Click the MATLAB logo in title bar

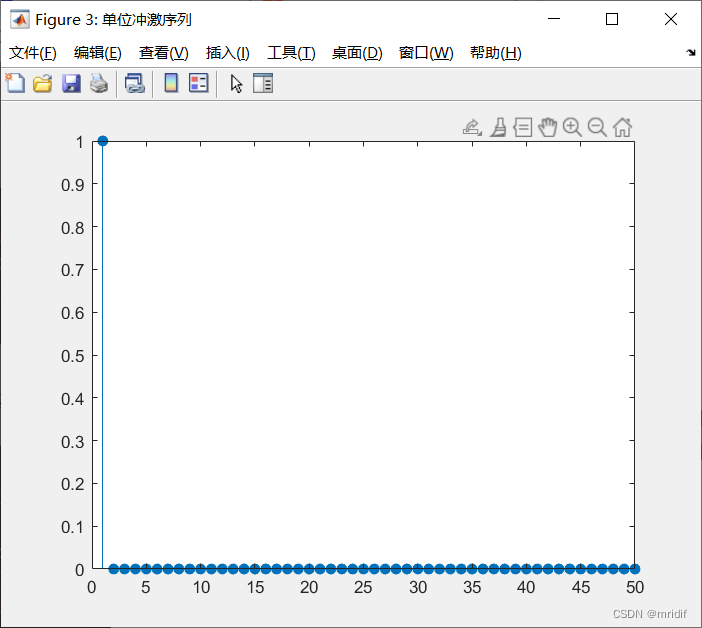click(x=20, y=20)
